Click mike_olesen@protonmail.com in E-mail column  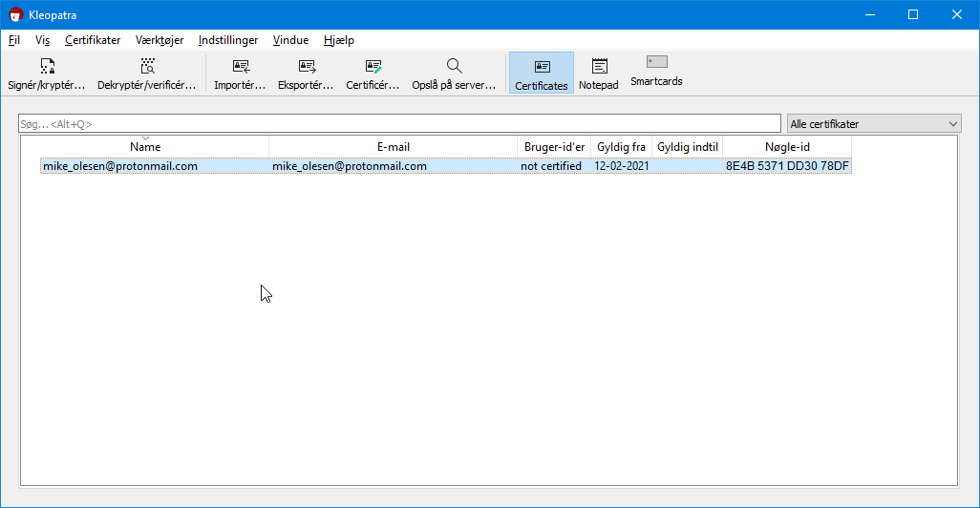pos(350,166)
